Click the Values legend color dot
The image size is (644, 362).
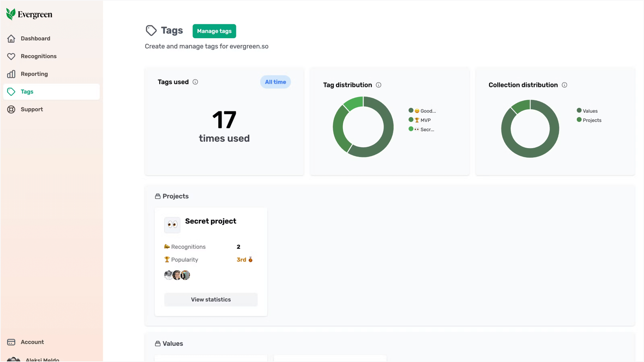[579, 110]
